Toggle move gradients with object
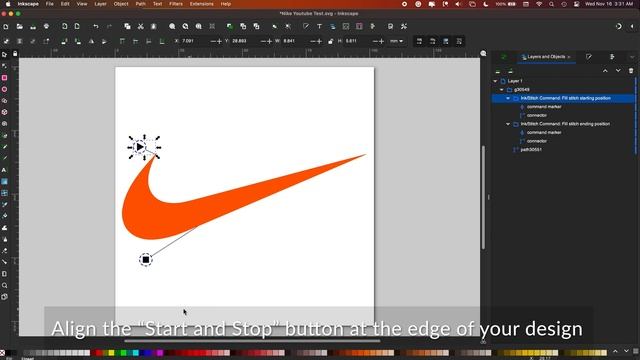 [446, 41]
